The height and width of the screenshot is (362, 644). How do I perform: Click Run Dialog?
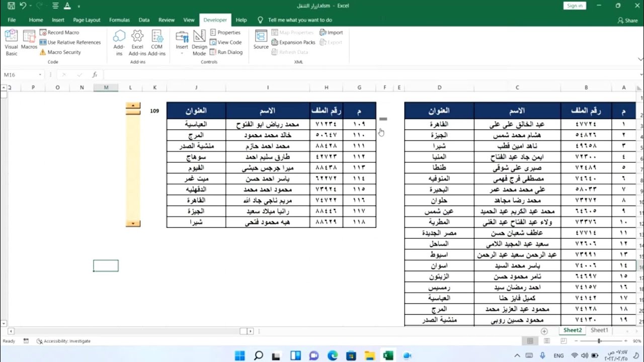pyautogui.click(x=226, y=52)
